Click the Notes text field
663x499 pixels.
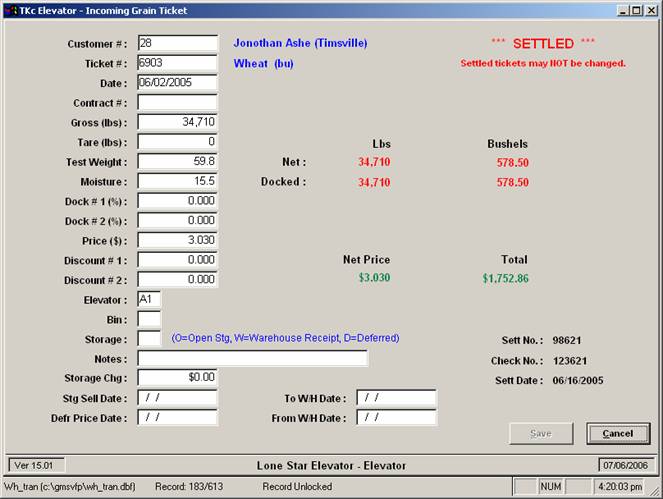pos(252,358)
